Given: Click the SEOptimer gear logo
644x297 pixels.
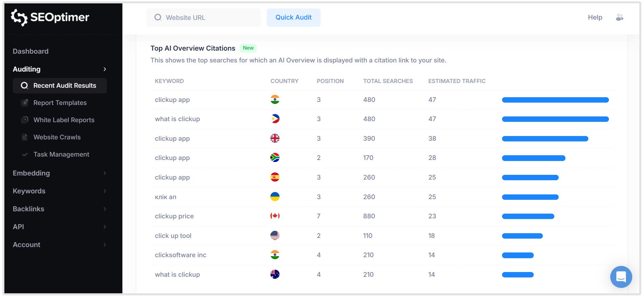Looking at the screenshot, I should (19, 17).
